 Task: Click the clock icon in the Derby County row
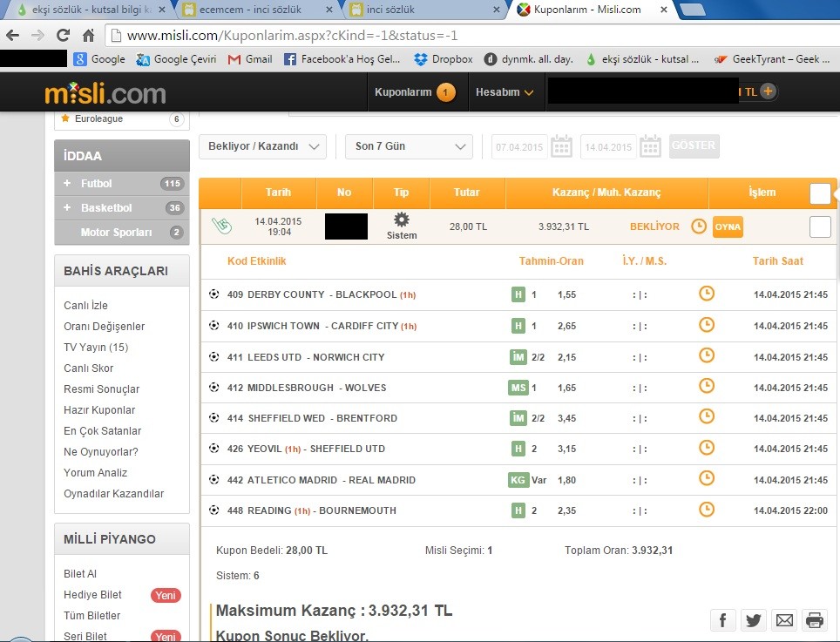click(707, 294)
